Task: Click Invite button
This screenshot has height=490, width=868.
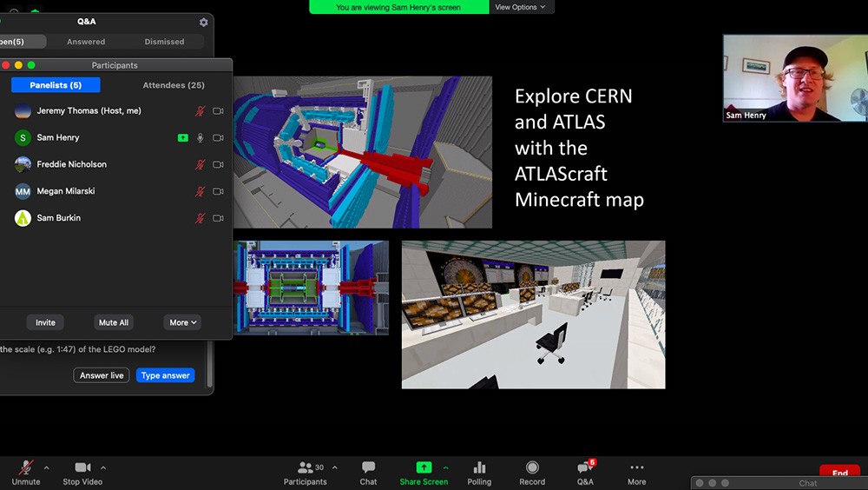Action: [45, 322]
